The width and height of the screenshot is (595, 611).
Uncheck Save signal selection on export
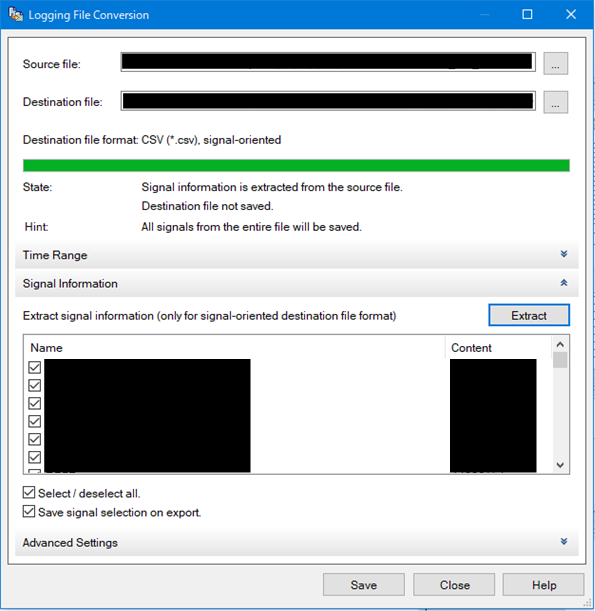(x=29, y=511)
